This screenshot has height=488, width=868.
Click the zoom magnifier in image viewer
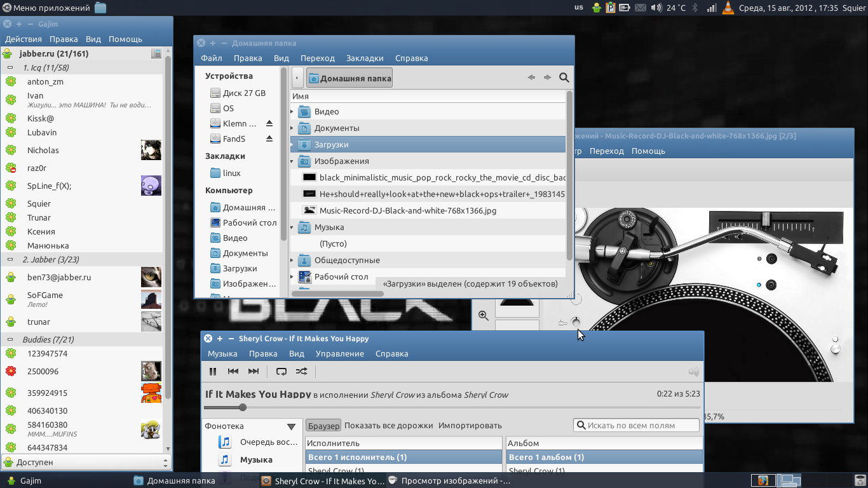point(484,315)
